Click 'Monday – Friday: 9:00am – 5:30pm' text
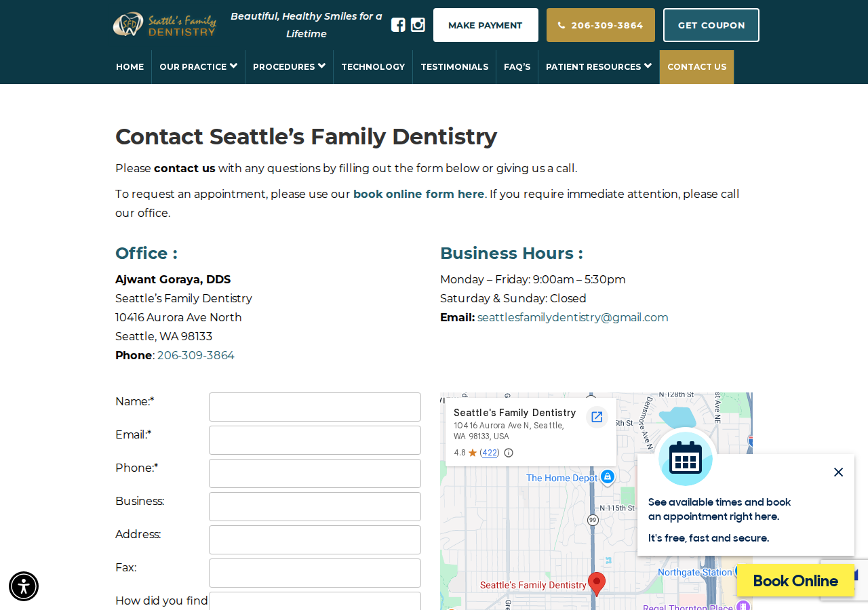This screenshot has height=610, width=868. [x=533, y=279]
